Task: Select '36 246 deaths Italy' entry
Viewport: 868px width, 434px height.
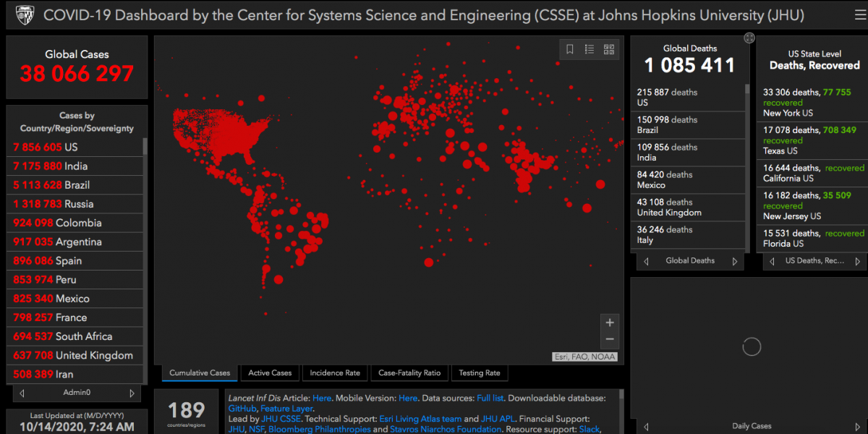Action: (689, 235)
